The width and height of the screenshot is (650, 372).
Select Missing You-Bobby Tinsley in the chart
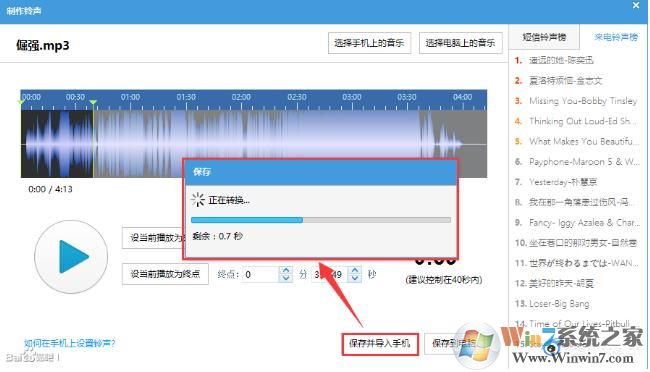point(576,101)
